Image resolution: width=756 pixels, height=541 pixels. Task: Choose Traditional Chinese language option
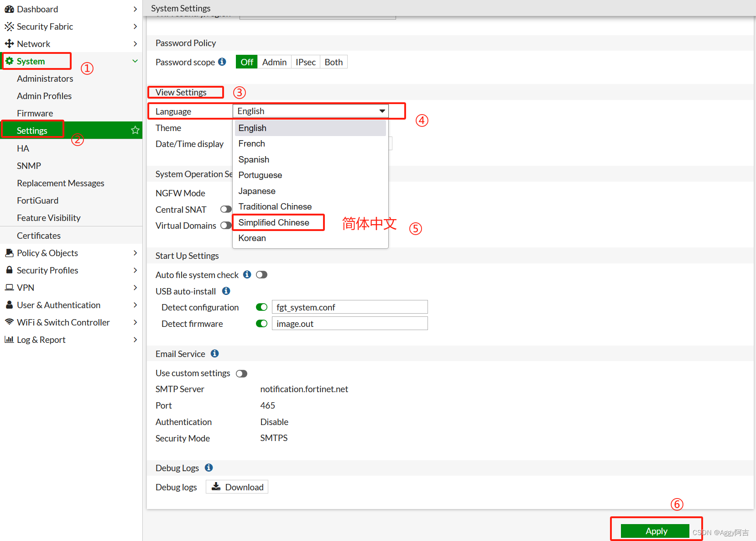pos(310,206)
